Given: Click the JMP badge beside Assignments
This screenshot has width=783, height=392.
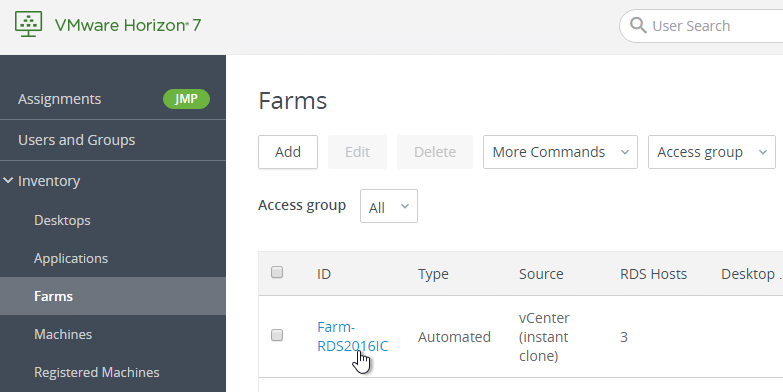Looking at the screenshot, I should pyautogui.click(x=186, y=99).
